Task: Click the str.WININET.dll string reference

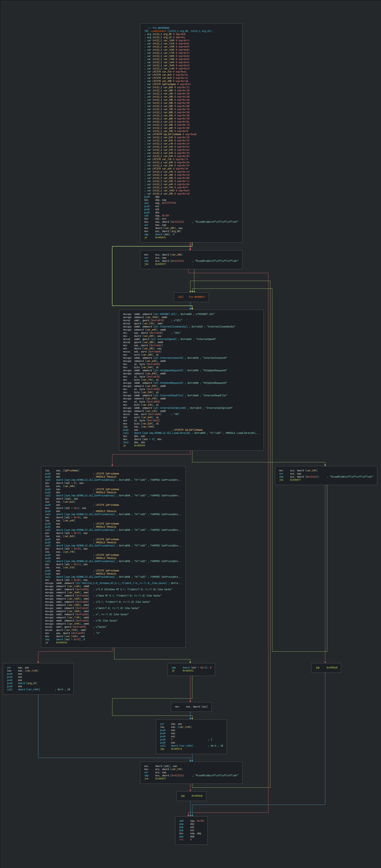Action: (x=165, y=314)
